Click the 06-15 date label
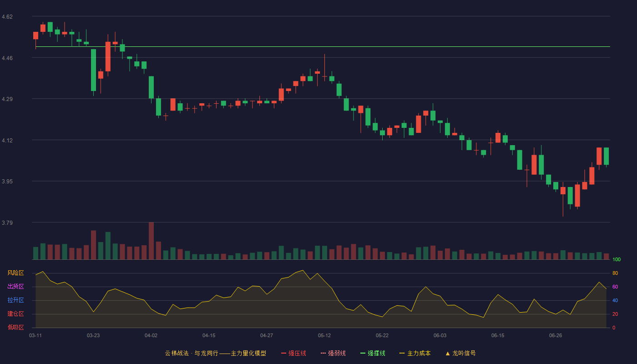The height and width of the screenshot is (364, 637). (498, 335)
